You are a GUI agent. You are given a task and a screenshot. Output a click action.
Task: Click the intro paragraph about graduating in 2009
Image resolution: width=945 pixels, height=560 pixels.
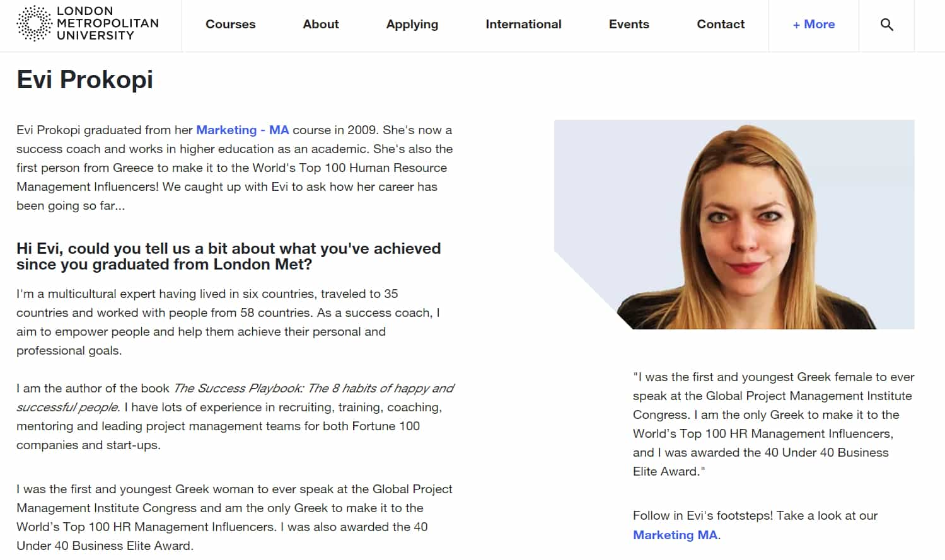click(x=234, y=168)
